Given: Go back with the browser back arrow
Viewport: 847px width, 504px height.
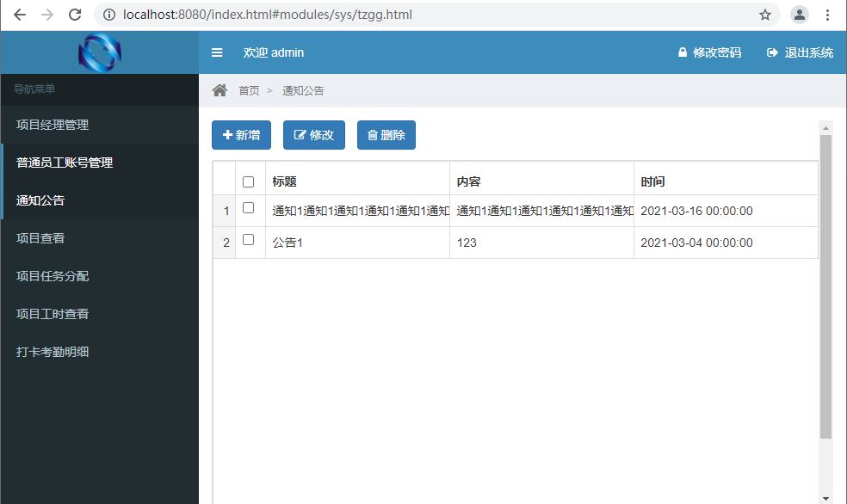Looking at the screenshot, I should pos(20,15).
